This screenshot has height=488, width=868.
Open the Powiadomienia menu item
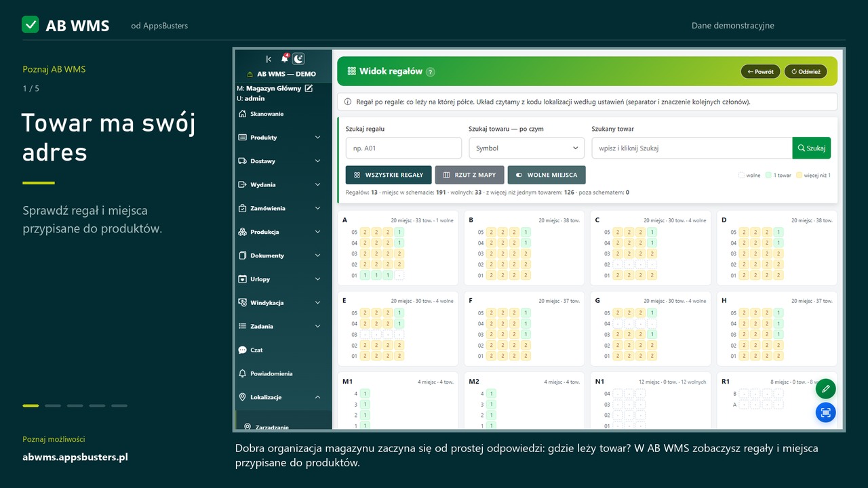pos(283,373)
